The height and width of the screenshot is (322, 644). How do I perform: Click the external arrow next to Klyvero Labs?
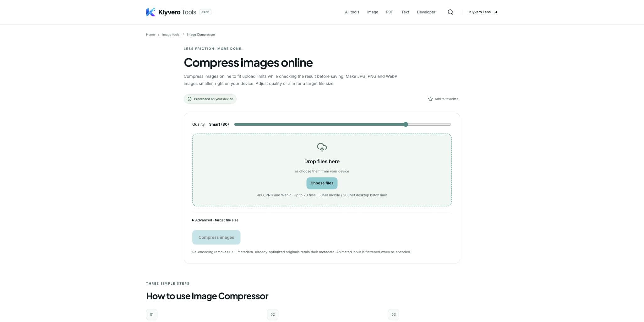tap(495, 12)
